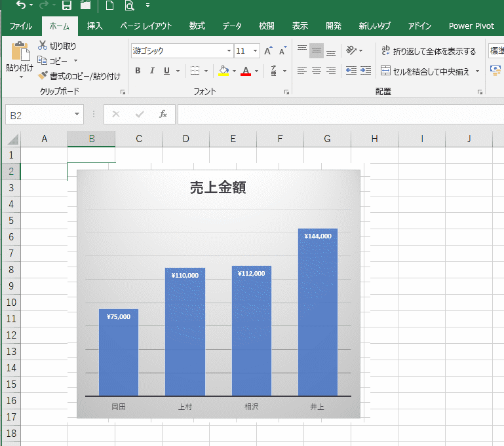504x446 pixels.
Task: Apply red font color A
Action: [246, 71]
